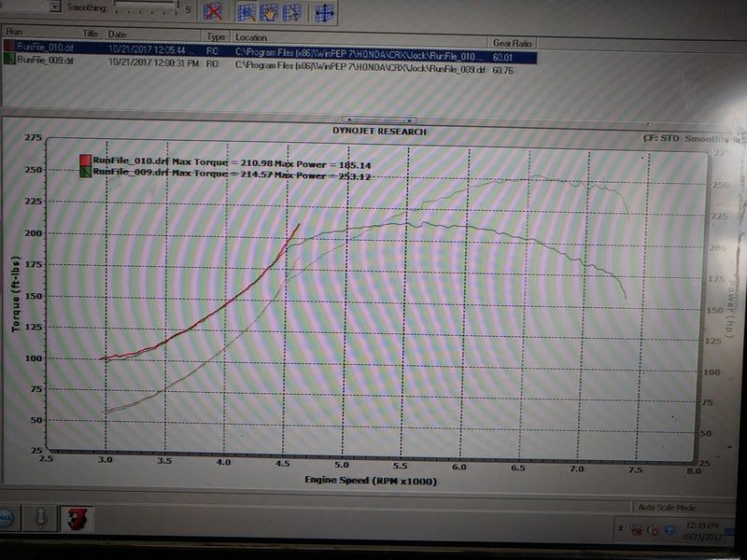
Task: Sort runs by the Date column header
Action: [x=152, y=35]
